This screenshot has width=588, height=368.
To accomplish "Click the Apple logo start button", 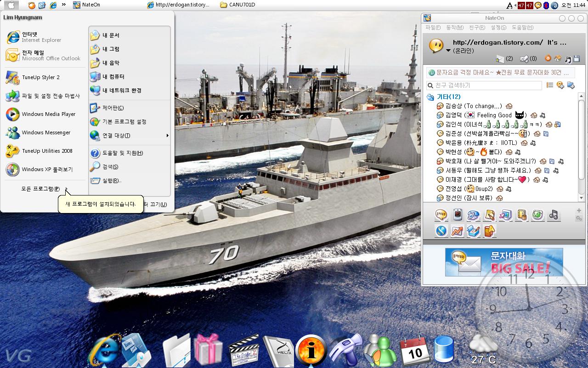I will pyautogui.click(x=11, y=5).
